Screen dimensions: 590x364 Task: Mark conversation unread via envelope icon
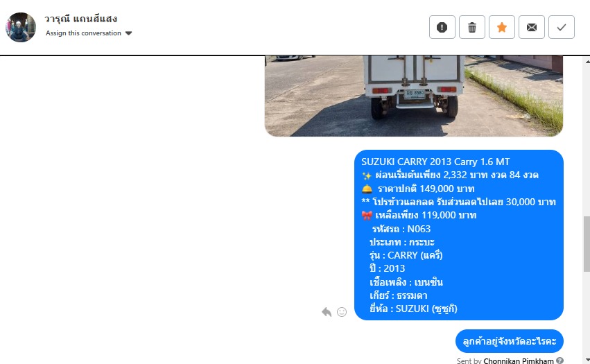tap(532, 27)
